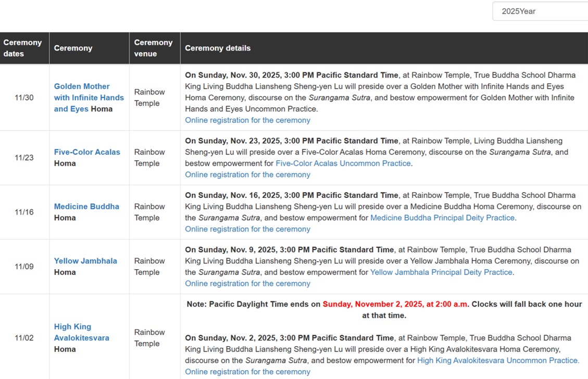This screenshot has width=588, height=379.
Task: Click online registration for Nov. 23 ceremony
Action: 247,175
